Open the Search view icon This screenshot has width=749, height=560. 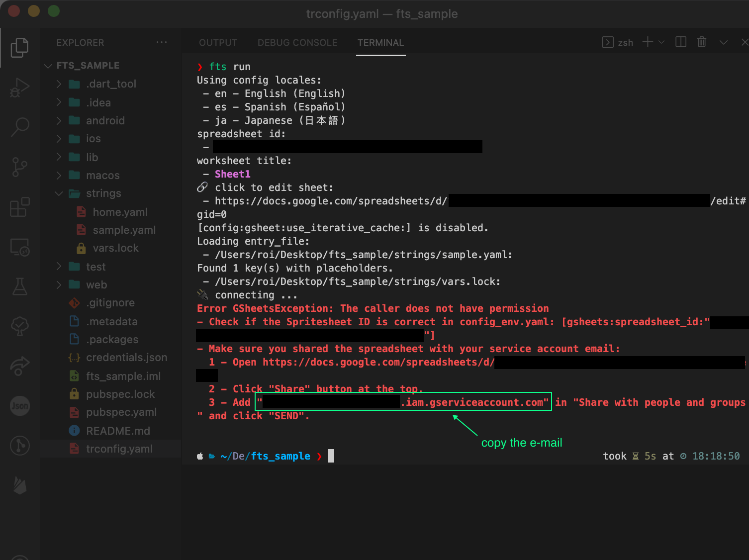click(x=19, y=127)
